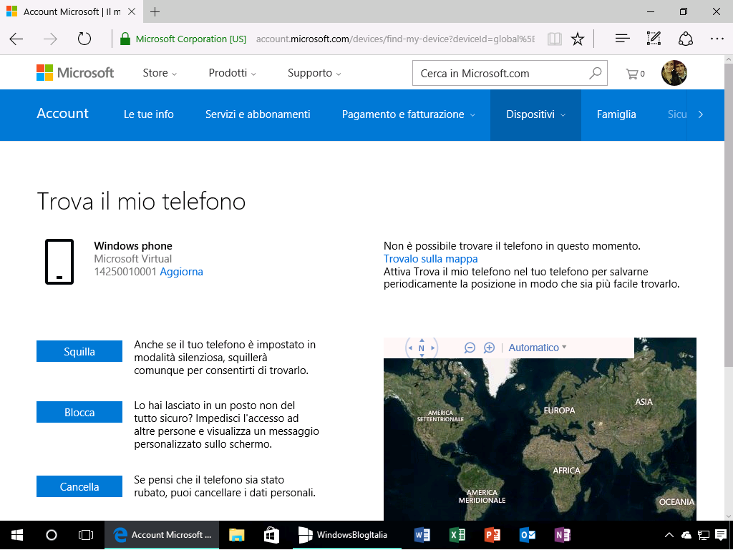
Task: Click the Squilla button
Action: tap(79, 351)
